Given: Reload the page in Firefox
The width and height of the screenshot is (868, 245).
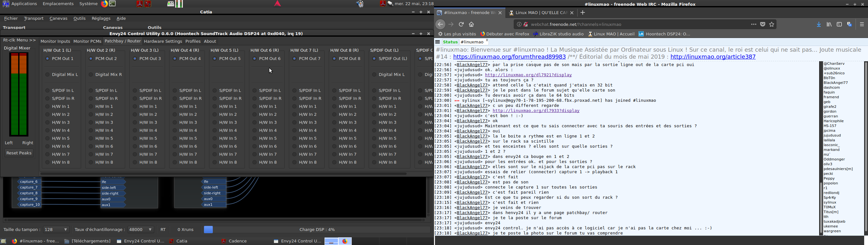Looking at the screenshot, I should [461, 24].
